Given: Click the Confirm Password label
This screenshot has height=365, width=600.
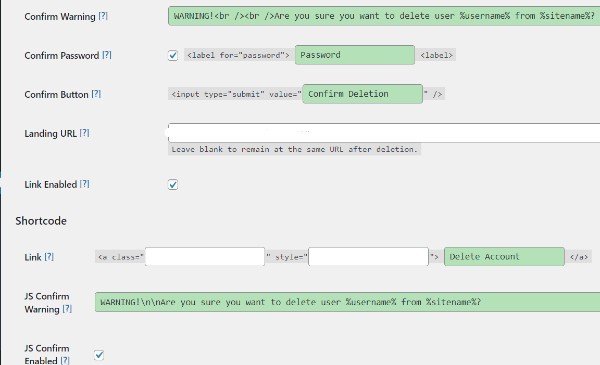Looking at the screenshot, I should click(x=62, y=55).
